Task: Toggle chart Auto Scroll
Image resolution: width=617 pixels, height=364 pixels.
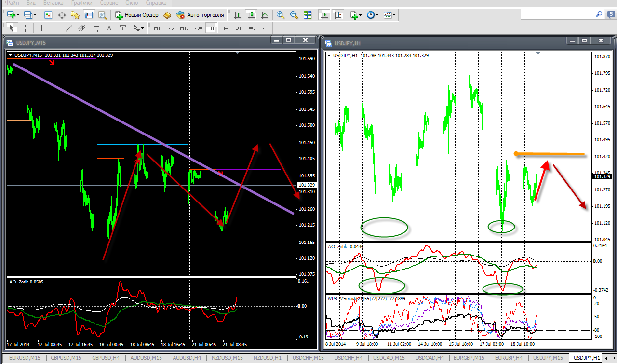Action: pyautogui.click(x=324, y=15)
